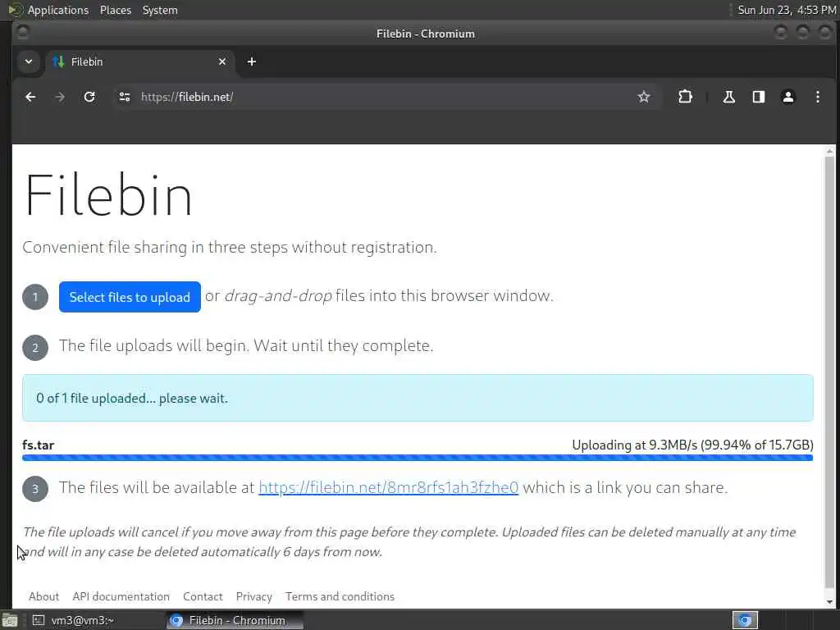840x630 pixels.
Task: Click the forward navigation arrow
Action: click(60, 97)
